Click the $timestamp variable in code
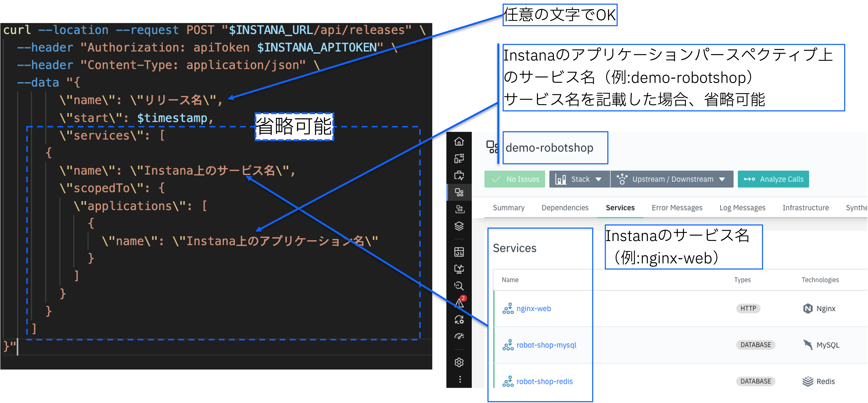868x403 pixels. pyautogui.click(x=172, y=118)
